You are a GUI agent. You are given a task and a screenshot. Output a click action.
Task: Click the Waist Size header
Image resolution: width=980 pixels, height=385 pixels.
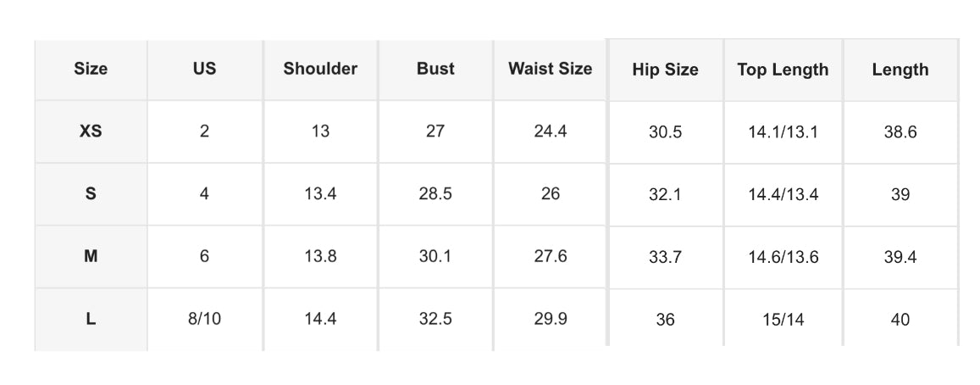550,70
